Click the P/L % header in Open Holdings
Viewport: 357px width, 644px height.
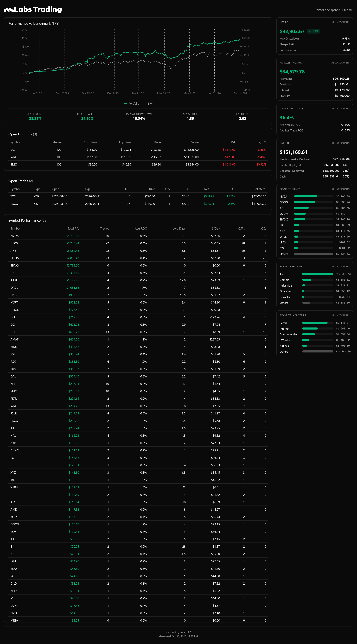pos(262,142)
